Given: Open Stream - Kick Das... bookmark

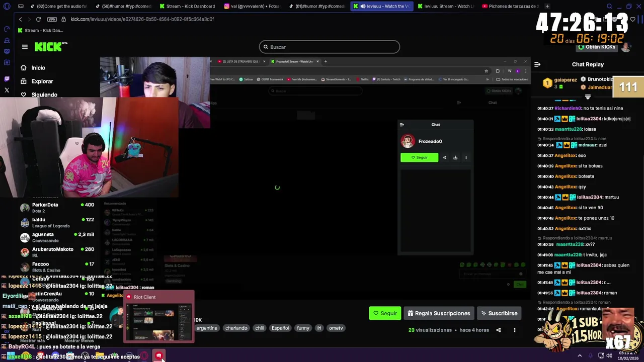Looking at the screenshot, I should [40, 30].
